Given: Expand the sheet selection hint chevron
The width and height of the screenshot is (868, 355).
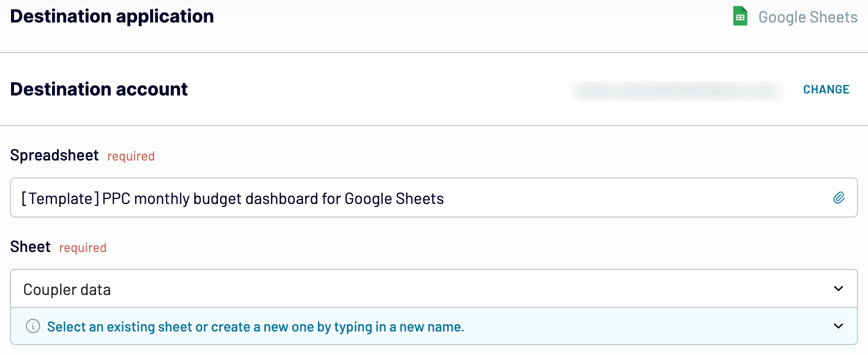Looking at the screenshot, I should click(x=838, y=326).
